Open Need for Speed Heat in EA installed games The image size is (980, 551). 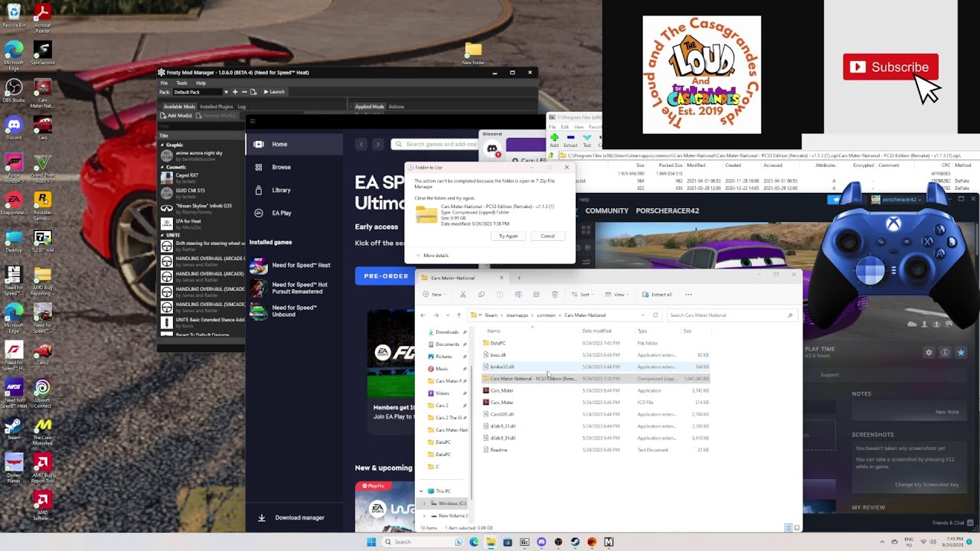(x=293, y=266)
